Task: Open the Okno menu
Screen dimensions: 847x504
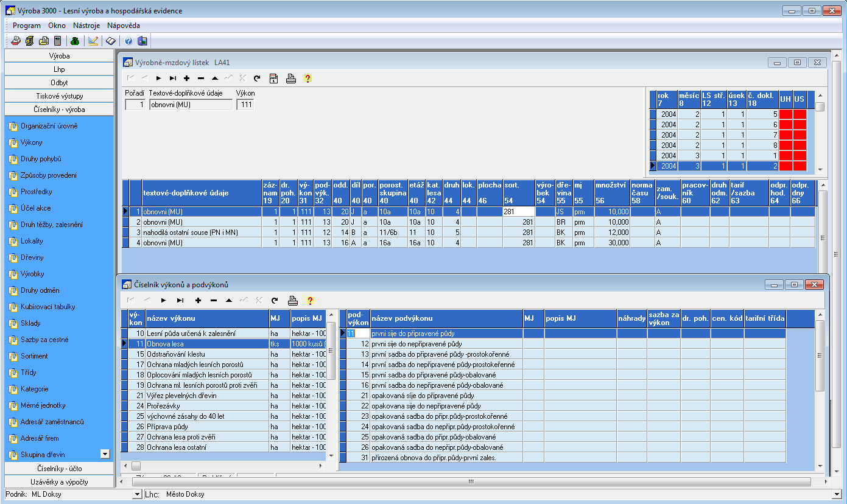Action: pos(57,26)
